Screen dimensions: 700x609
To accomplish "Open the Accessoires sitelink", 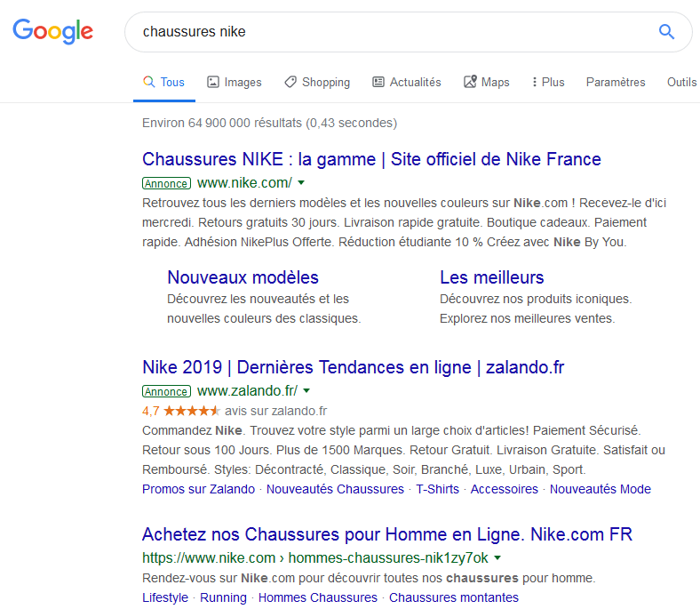I will pyautogui.click(x=505, y=489).
